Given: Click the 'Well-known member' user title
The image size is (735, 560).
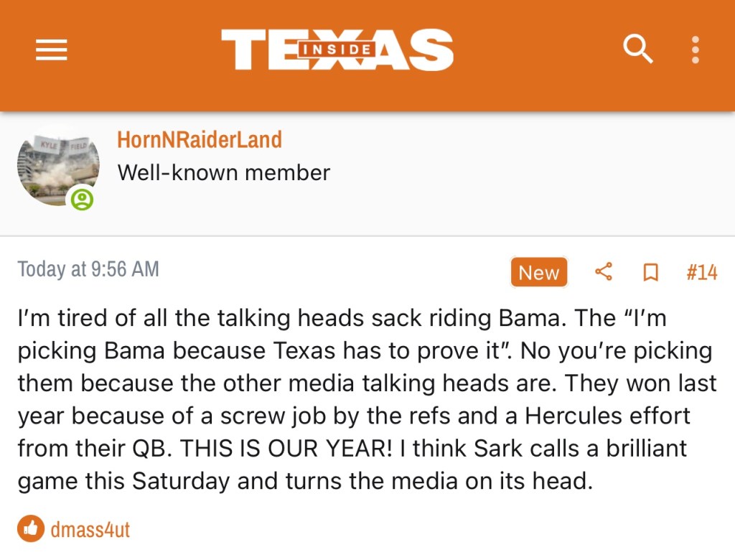Looking at the screenshot, I should (x=223, y=172).
